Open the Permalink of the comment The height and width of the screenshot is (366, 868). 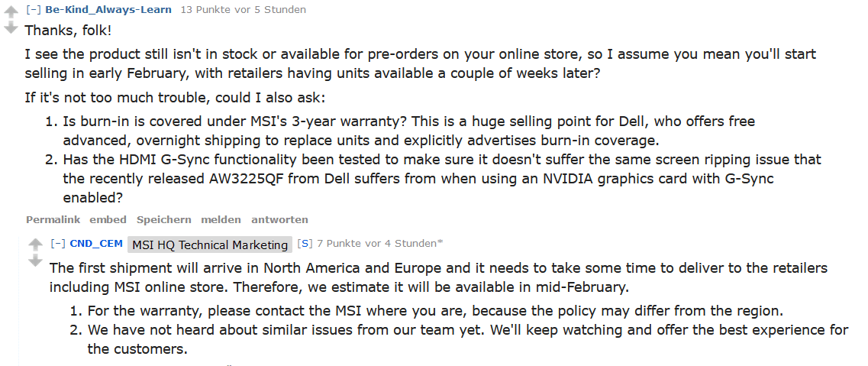[x=53, y=220]
